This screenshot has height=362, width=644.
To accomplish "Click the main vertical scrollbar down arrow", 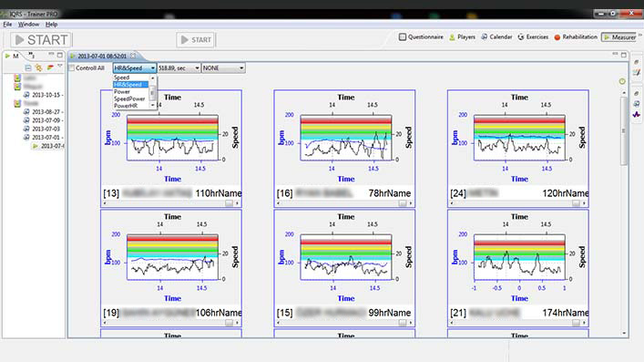I will point(624,333).
